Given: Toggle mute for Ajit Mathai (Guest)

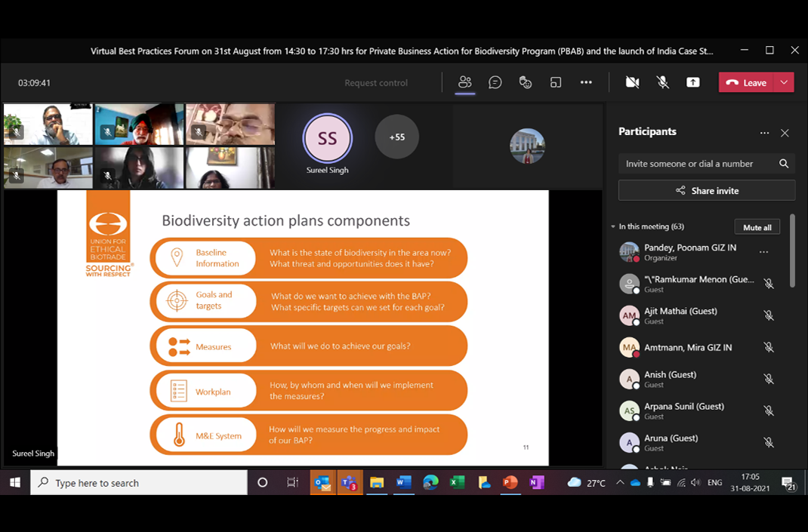Looking at the screenshot, I should (x=769, y=315).
